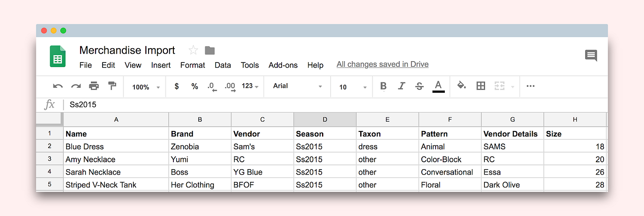The height and width of the screenshot is (216, 644).
Task: Toggle strikethrough formatting
Action: click(x=419, y=86)
